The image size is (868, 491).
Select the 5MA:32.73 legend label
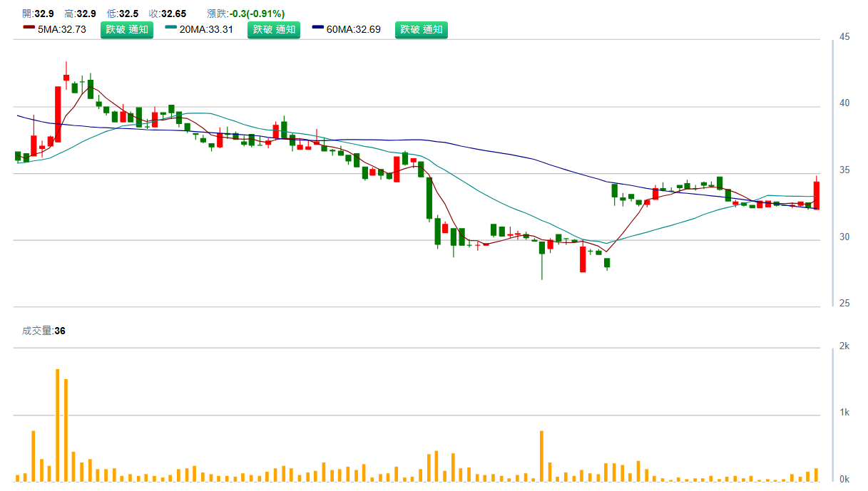[62, 30]
